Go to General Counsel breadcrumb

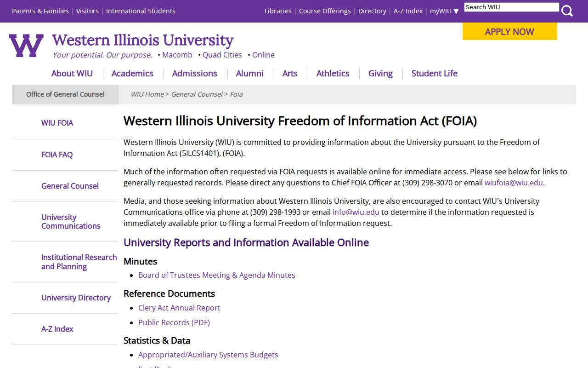[x=197, y=94]
